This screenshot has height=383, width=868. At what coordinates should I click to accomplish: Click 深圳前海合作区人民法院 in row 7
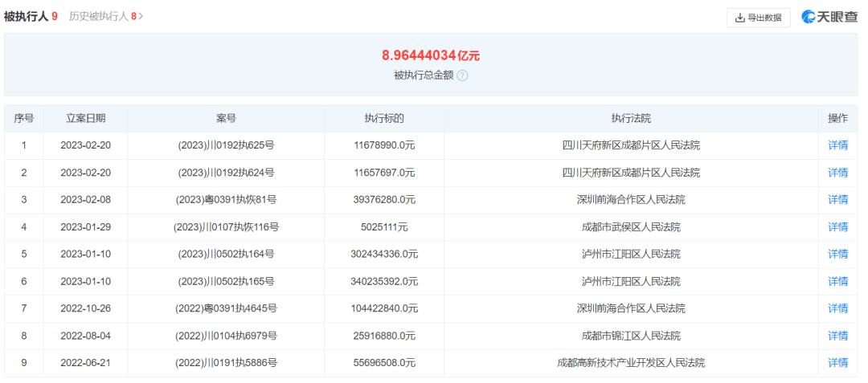631,308
